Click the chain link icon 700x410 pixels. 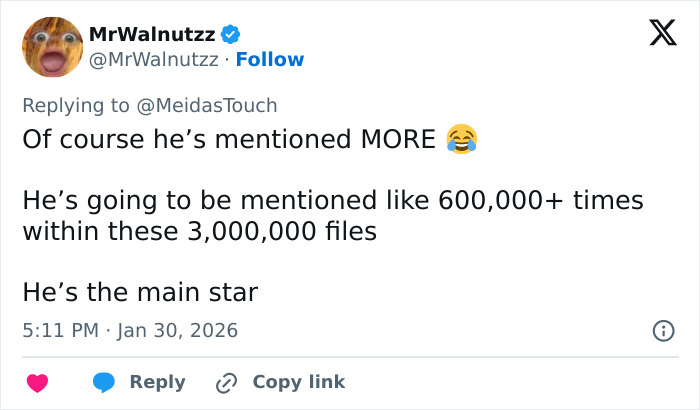tap(227, 382)
